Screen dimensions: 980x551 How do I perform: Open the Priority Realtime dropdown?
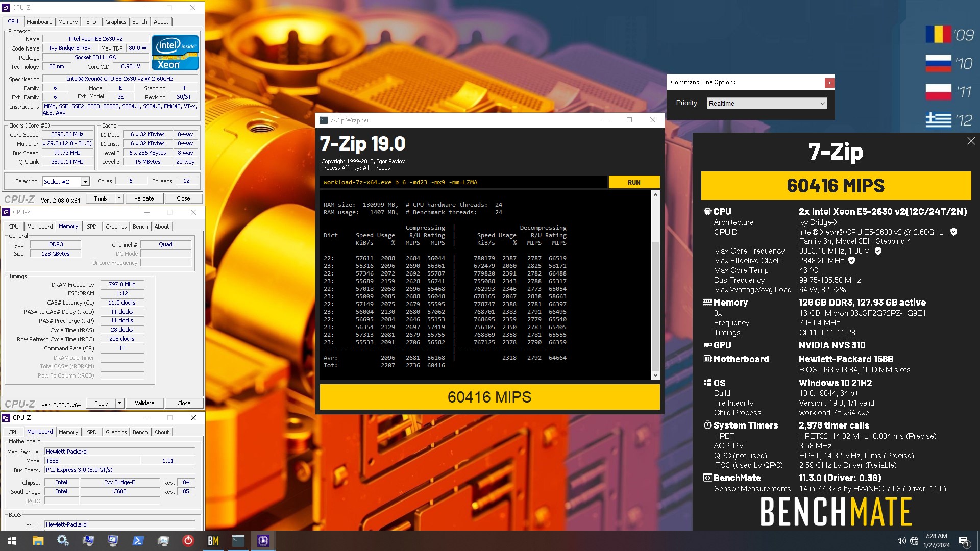(767, 103)
